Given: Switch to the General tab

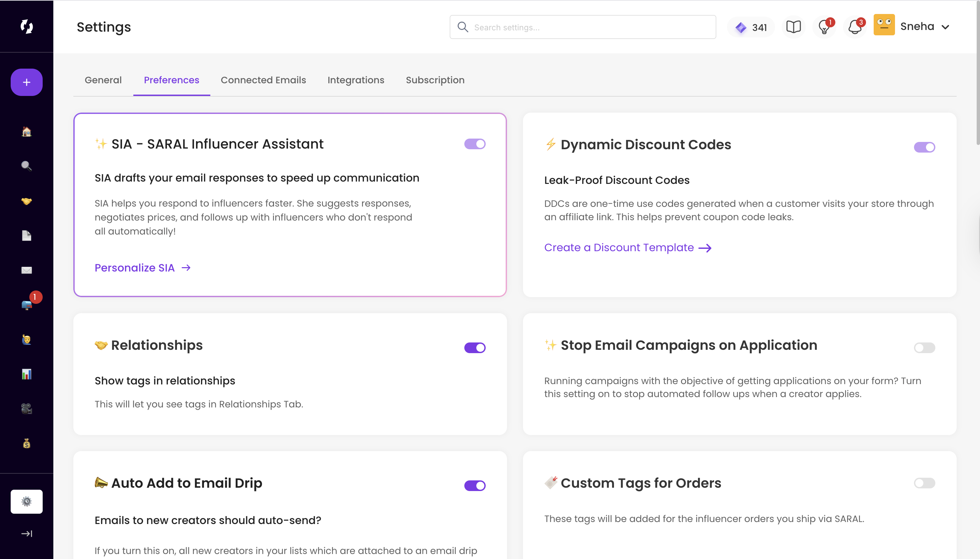Looking at the screenshot, I should click(103, 80).
